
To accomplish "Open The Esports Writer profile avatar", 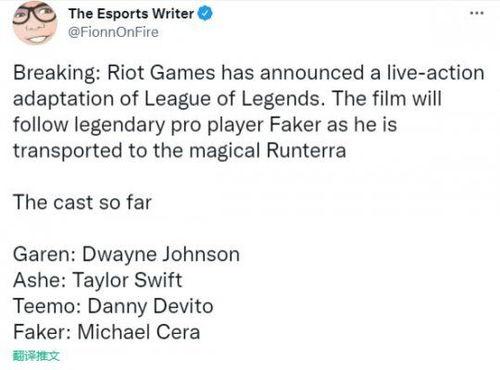I will (x=35, y=23).
